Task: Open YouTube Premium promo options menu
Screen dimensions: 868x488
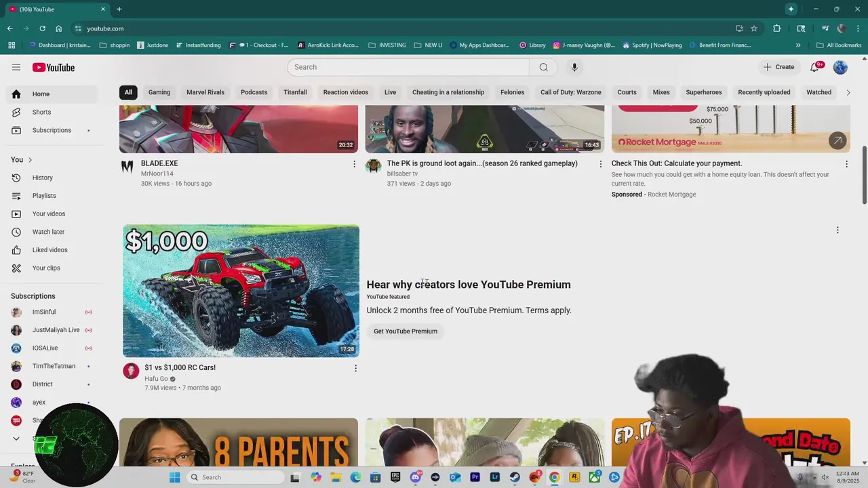Action: click(x=837, y=230)
